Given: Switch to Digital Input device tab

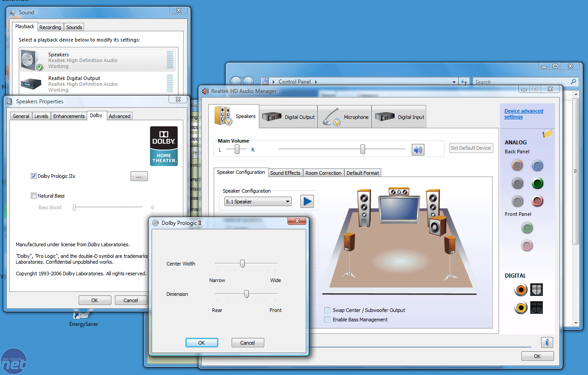Looking at the screenshot, I should pyautogui.click(x=399, y=117).
